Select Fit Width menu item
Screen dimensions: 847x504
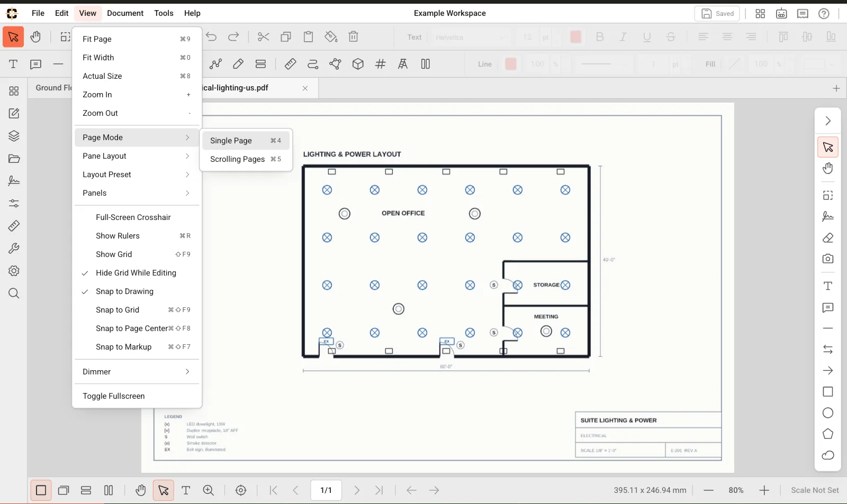[x=137, y=58]
